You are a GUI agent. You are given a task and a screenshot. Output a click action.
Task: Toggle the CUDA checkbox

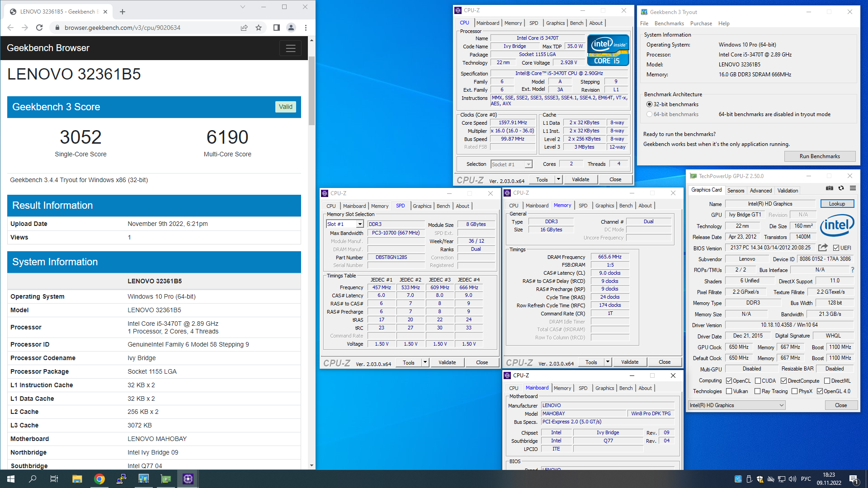[758, 381]
